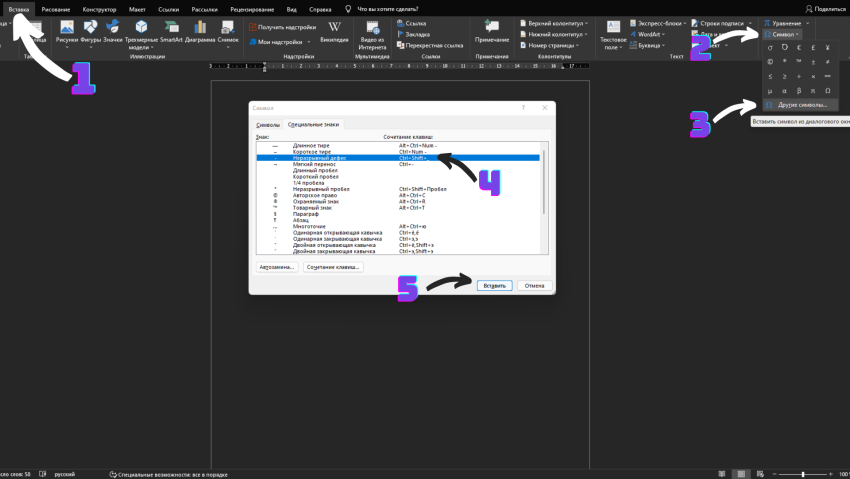The image size is (850, 479).
Task: Click Что вы хотите сделать search field
Action: pos(387,9)
